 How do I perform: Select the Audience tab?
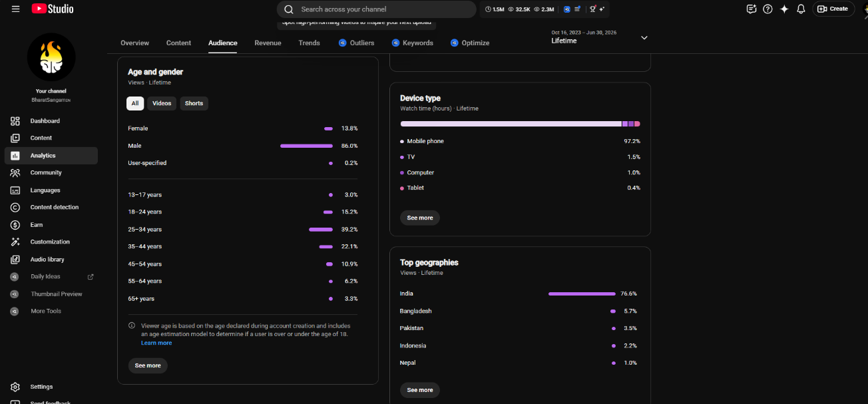coord(223,43)
